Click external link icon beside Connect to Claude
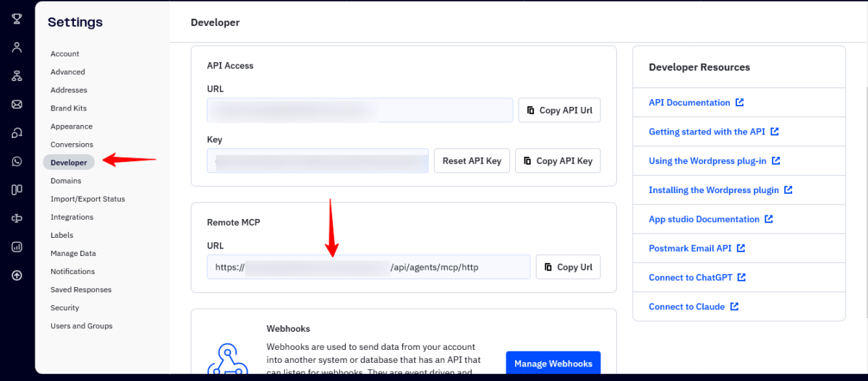The image size is (868, 381). click(x=734, y=307)
